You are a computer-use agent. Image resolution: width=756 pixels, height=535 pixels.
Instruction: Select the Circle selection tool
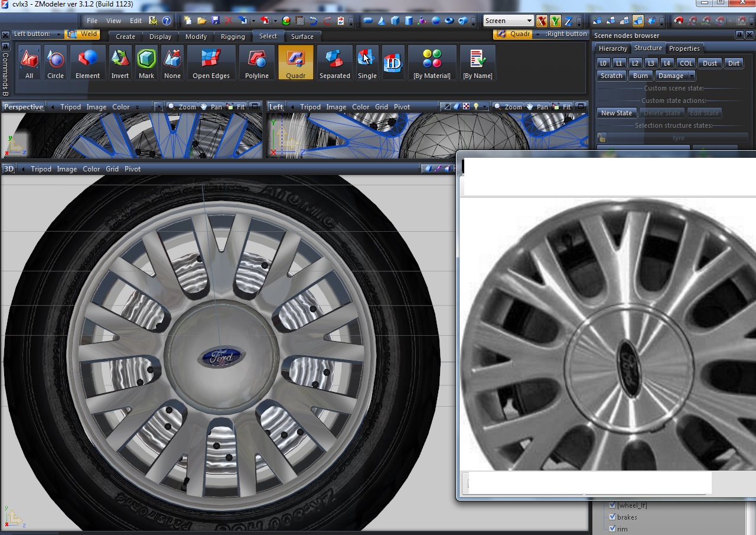click(x=56, y=63)
